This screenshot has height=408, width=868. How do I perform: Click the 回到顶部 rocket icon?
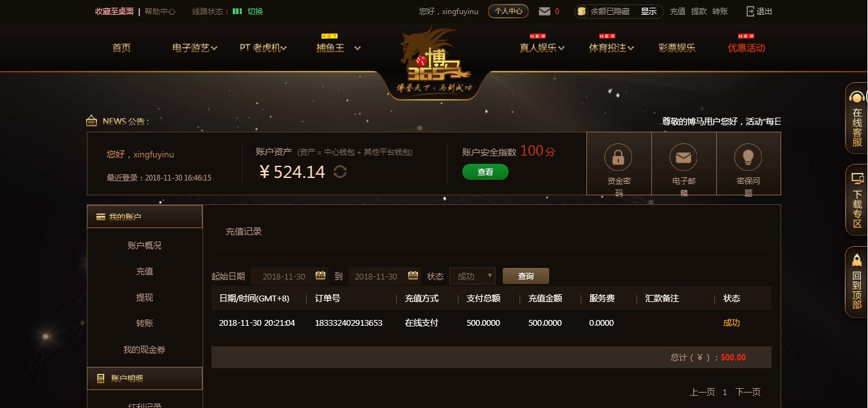(856, 260)
